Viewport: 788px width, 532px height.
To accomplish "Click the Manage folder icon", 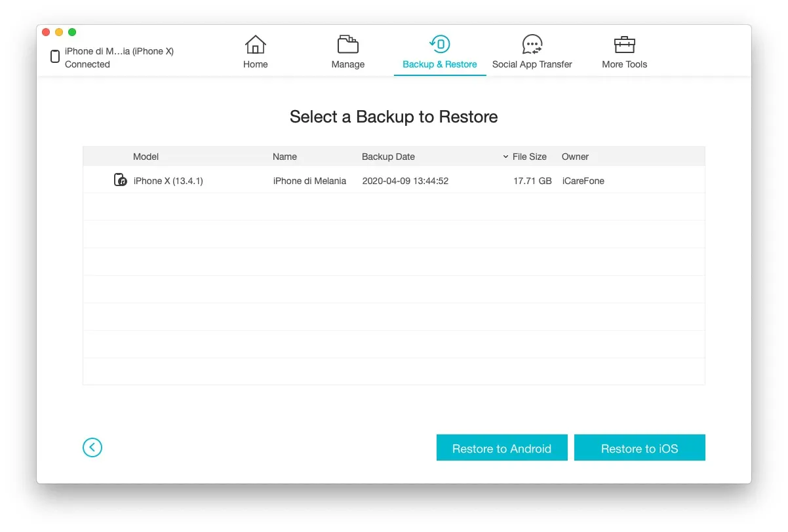I will (x=347, y=44).
